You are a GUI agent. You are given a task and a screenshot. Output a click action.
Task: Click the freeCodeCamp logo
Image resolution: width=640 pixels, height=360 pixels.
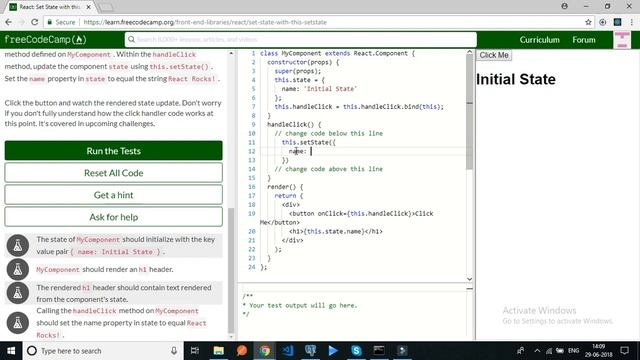tap(45, 40)
